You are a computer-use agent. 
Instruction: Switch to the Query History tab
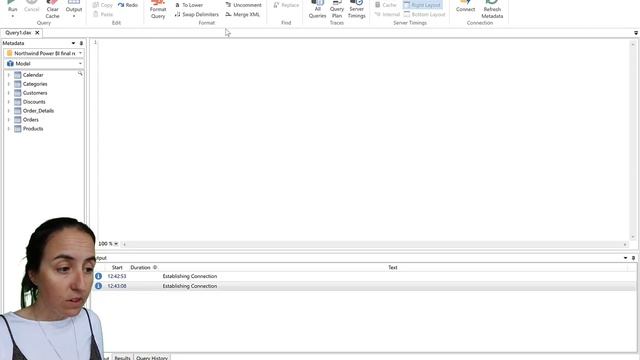[x=152, y=358]
